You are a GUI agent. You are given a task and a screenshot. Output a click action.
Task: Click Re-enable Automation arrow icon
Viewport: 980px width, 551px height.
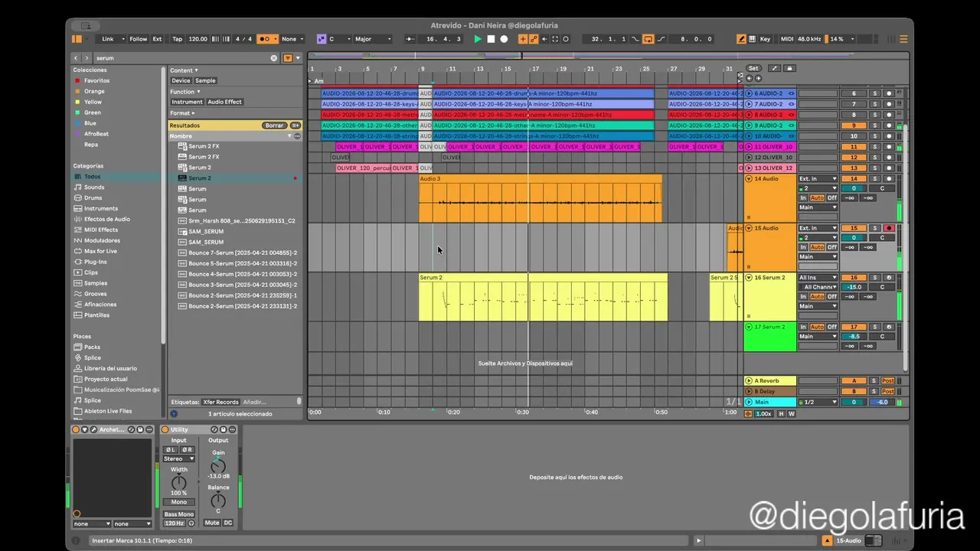tap(544, 39)
